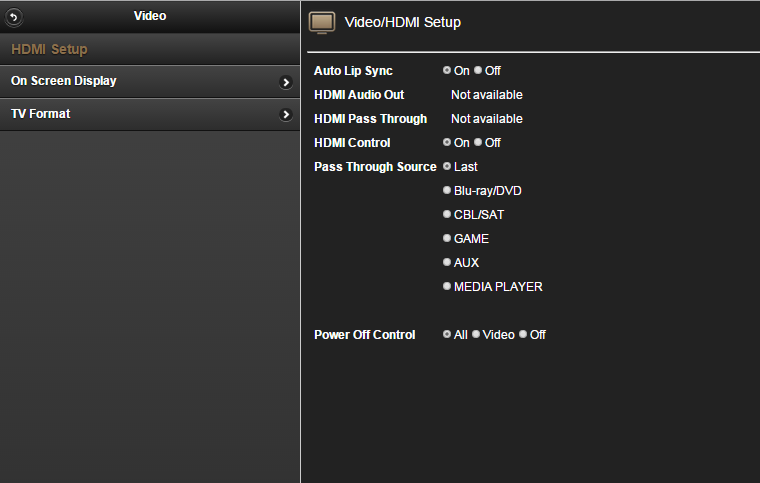Open On Screen Display via its chevron
Viewport: 760px width, 483px height.
[x=286, y=82]
